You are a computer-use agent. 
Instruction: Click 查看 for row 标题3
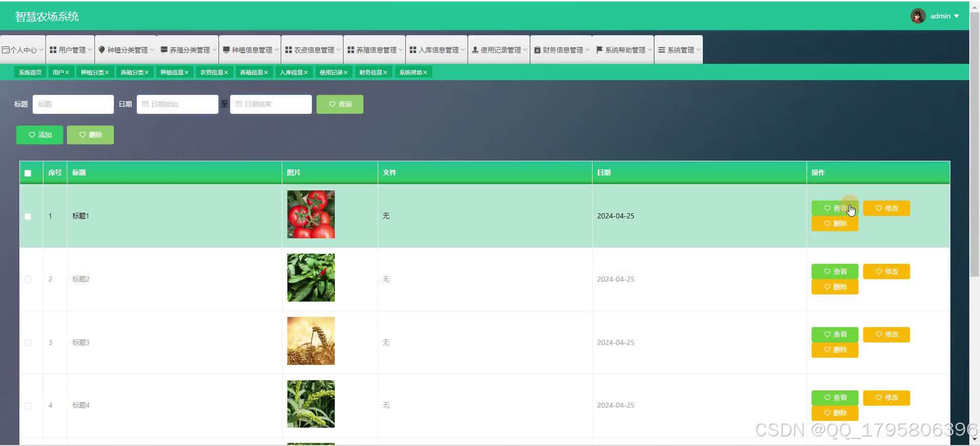tap(835, 334)
